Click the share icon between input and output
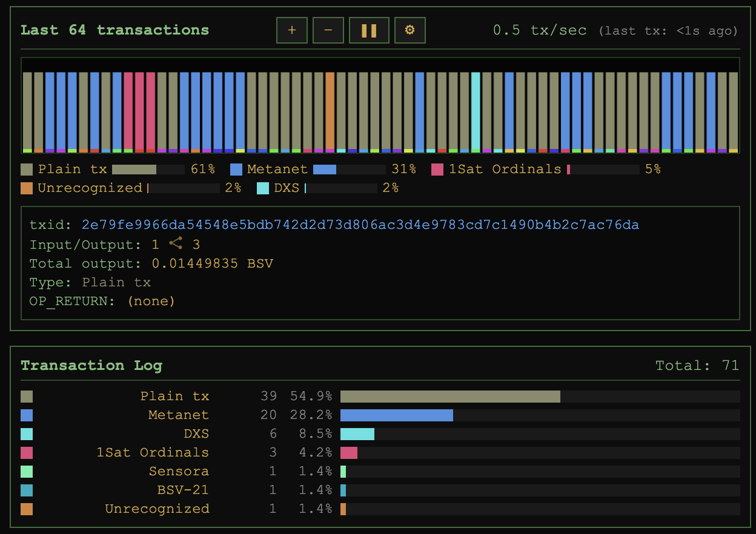756x534 pixels. tap(176, 244)
